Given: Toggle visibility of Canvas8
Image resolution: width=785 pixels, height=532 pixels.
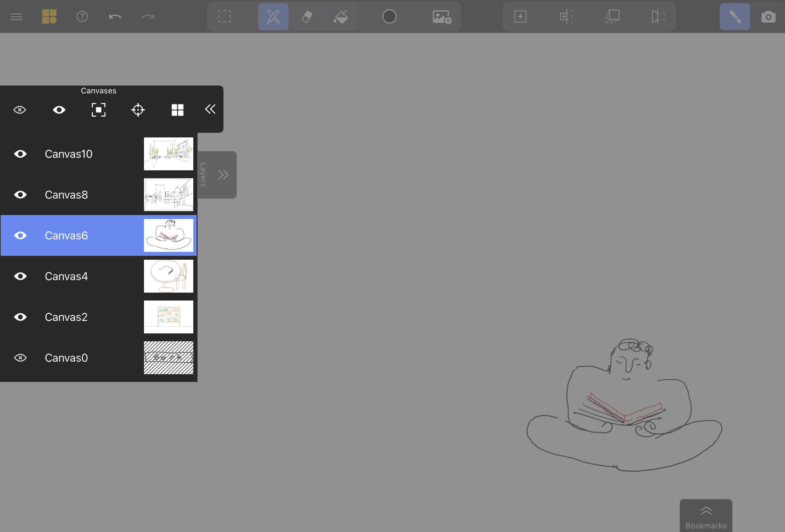Looking at the screenshot, I should coord(20,195).
